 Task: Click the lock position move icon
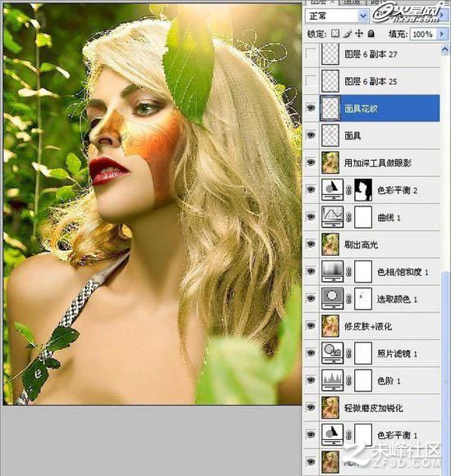[x=359, y=34]
